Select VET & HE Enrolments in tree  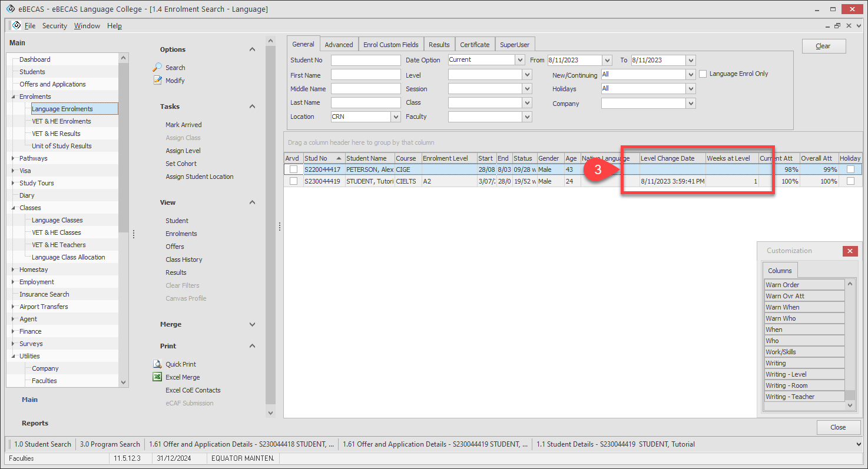point(61,121)
